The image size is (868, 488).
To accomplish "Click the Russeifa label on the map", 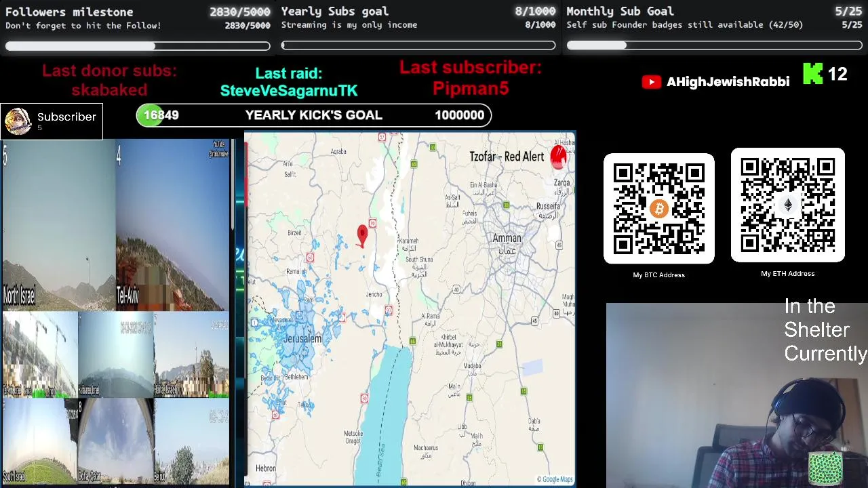I will pyautogui.click(x=548, y=205).
